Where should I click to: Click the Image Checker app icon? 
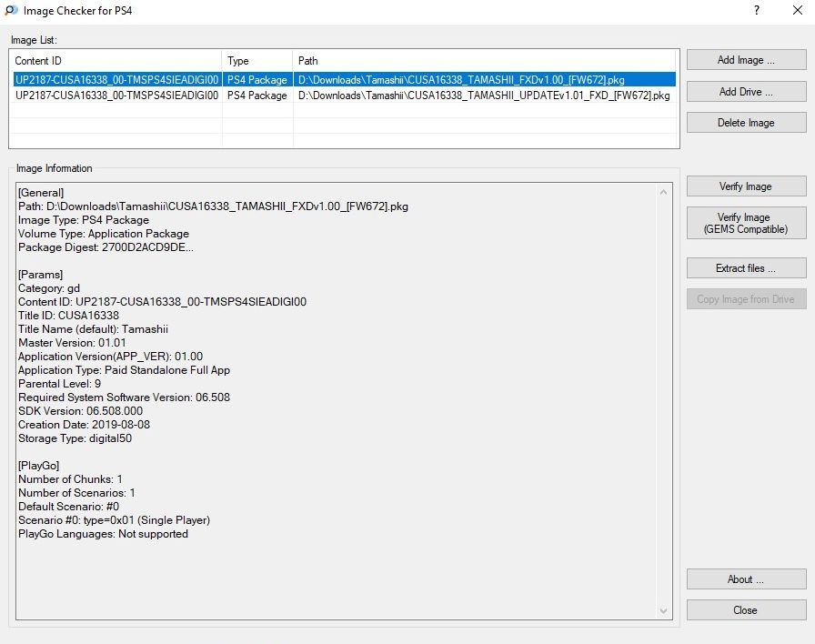click(x=11, y=10)
